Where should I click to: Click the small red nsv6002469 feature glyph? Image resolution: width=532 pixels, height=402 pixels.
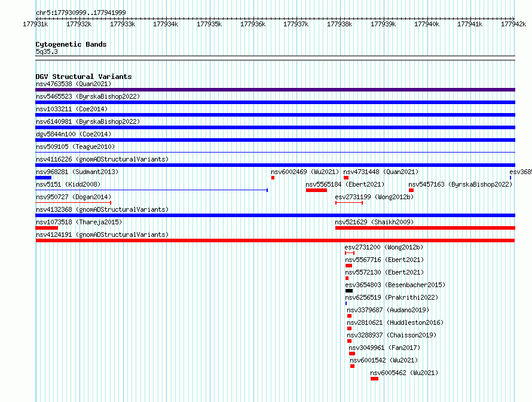(x=273, y=178)
